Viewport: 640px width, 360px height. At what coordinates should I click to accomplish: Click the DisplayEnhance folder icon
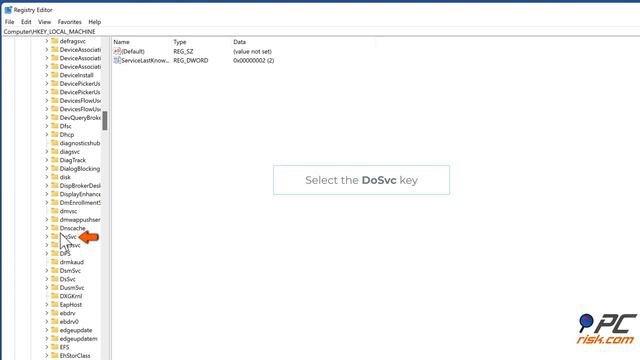tap(55, 194)
